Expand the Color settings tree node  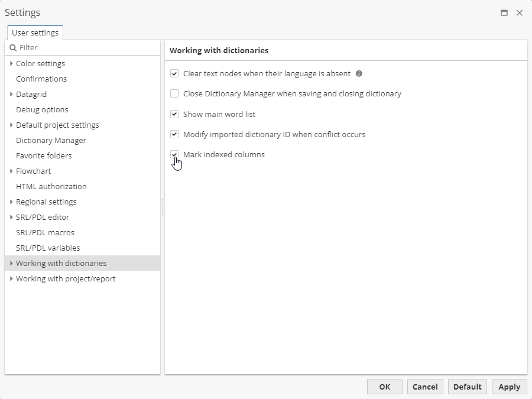click(11, 63)
